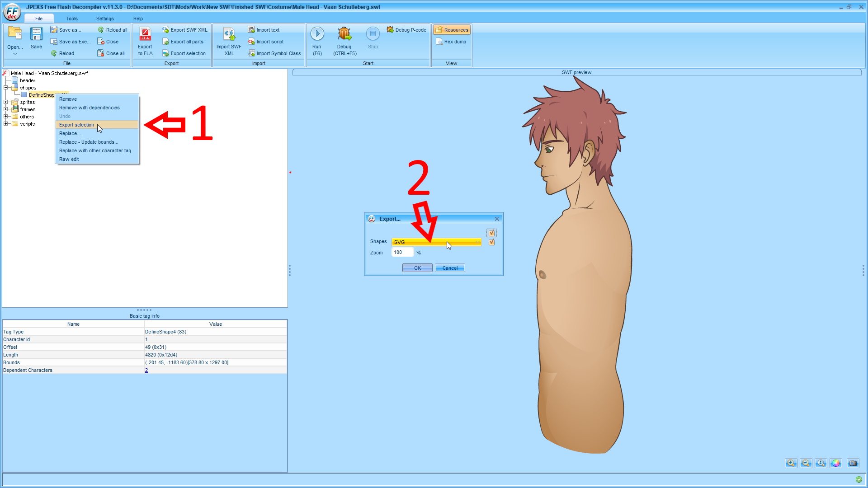Click the Export to FLA icon
The height and width of the screenshot is (488, 868).
pos(145,34)
